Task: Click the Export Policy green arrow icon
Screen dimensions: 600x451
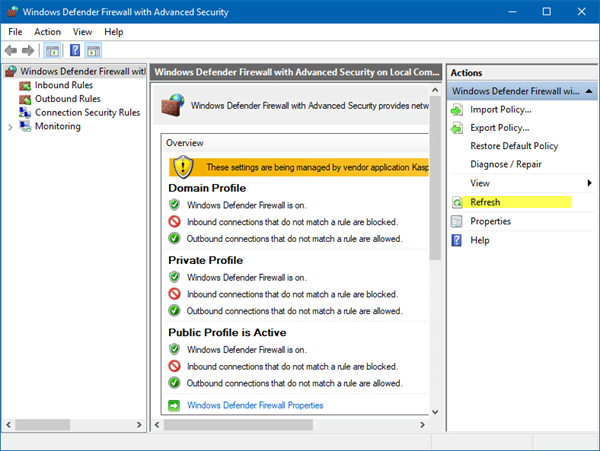Action: point(457,128)
